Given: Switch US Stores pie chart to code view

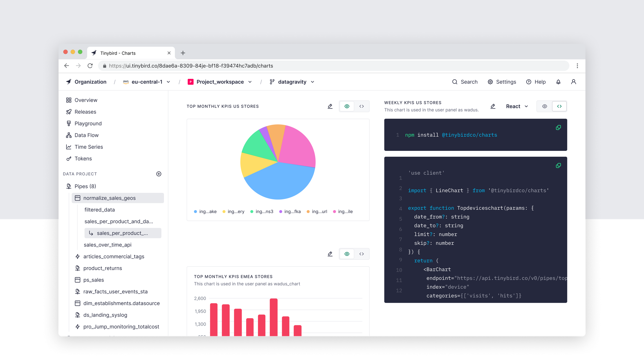Looking at the screenshot, I should pyautogui.click(x=361, y=106).
